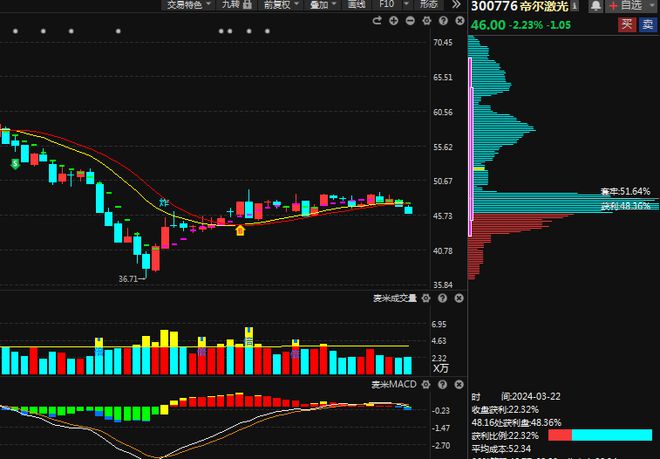This screenshot has width=660, height=459.
Task: Click the 36.71 low price label
Action: coord(128,279)
